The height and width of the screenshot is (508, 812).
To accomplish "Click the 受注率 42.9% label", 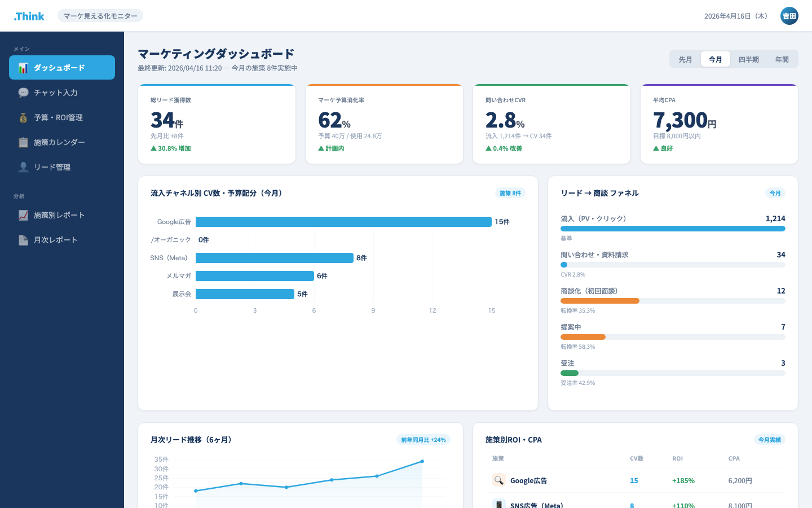I will 578,383.
